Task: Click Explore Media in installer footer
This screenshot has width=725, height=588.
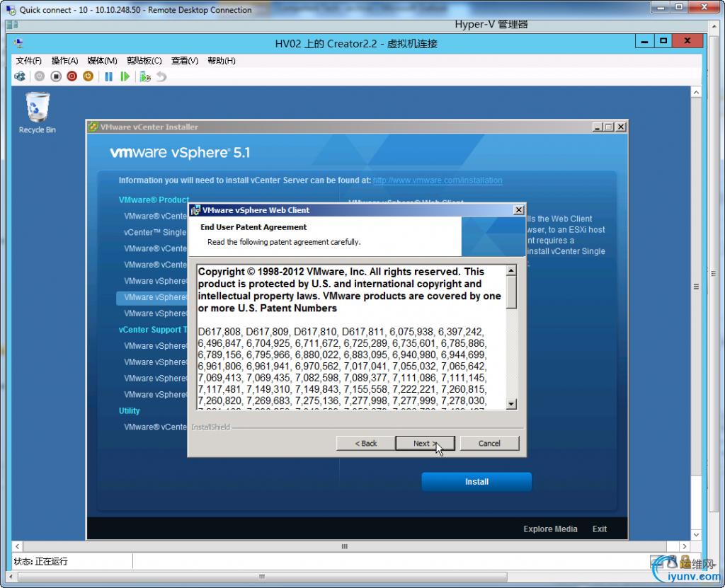Action: tap(550, 529)
